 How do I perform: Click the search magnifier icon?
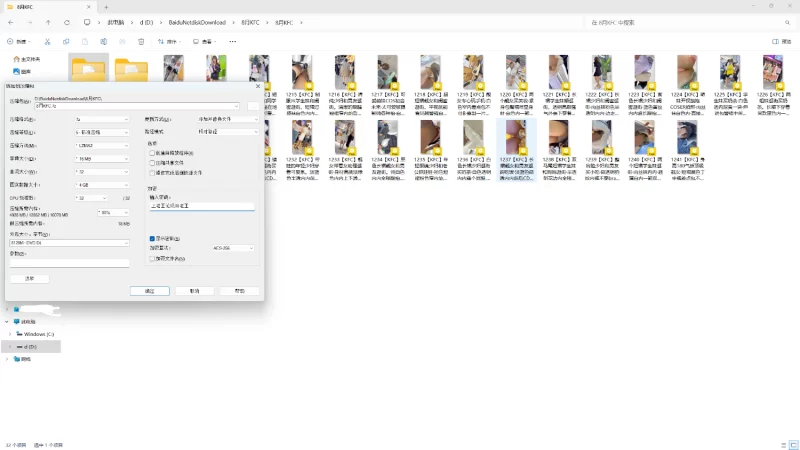click(787, 22)
